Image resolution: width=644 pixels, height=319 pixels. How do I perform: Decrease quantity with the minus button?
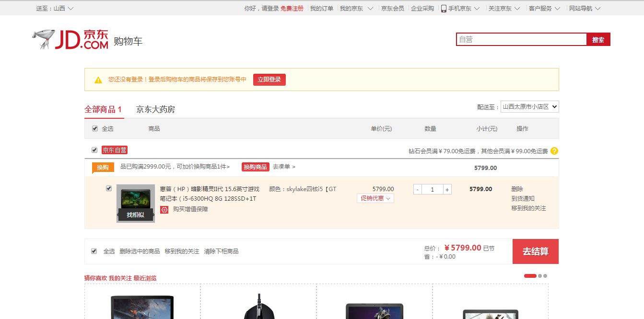click(418, 190)
